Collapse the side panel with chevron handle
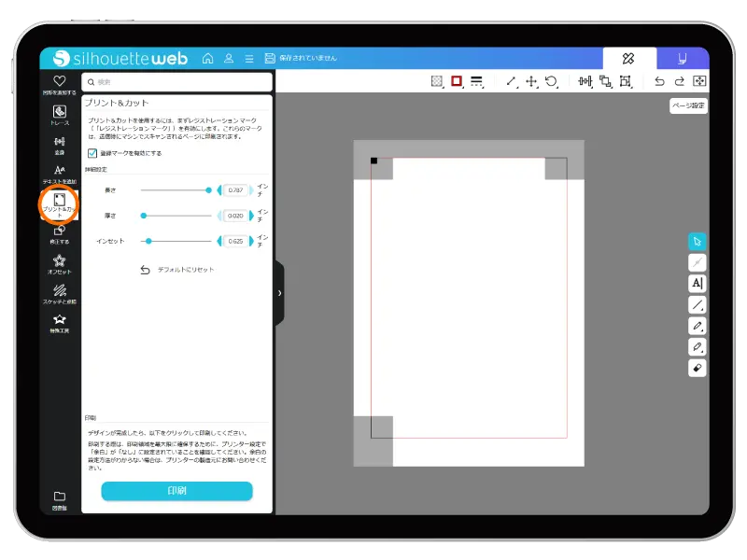 [279, 293]
